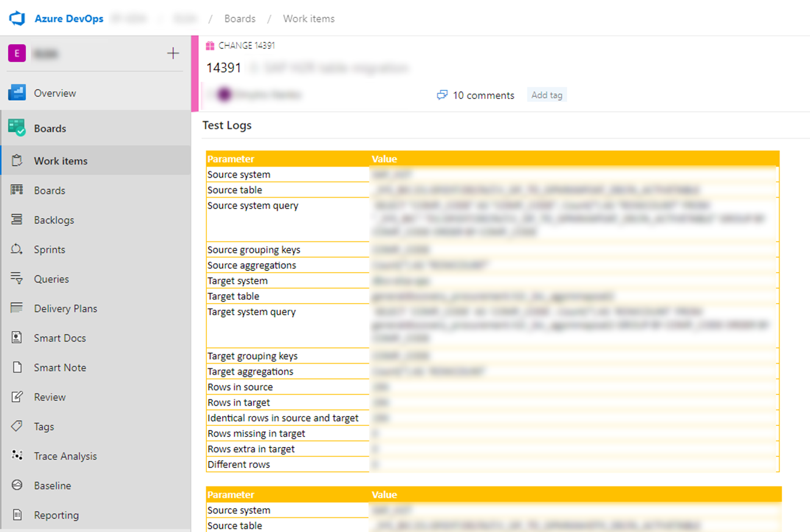Open the comments discussion icon
Viewport: 810px width, 532px height.
442,95
